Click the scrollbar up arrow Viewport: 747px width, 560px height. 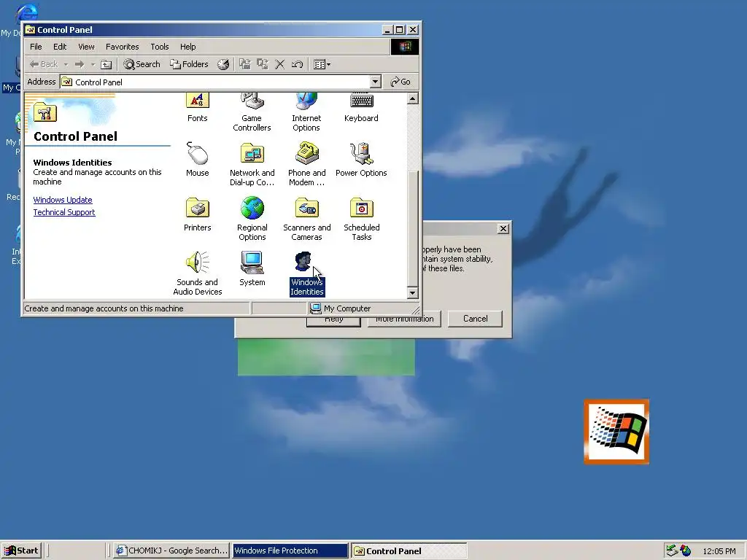(x=413, y=98)
